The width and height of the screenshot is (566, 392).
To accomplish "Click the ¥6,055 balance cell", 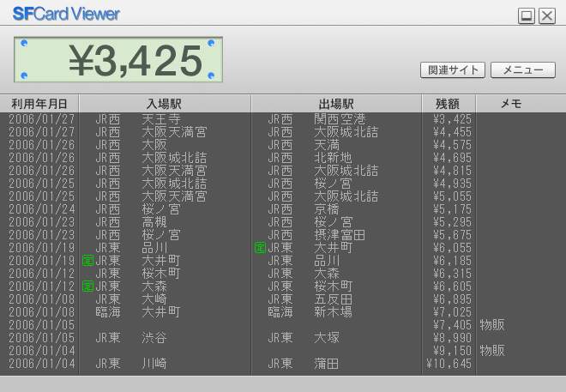I will tap(452, 248).
